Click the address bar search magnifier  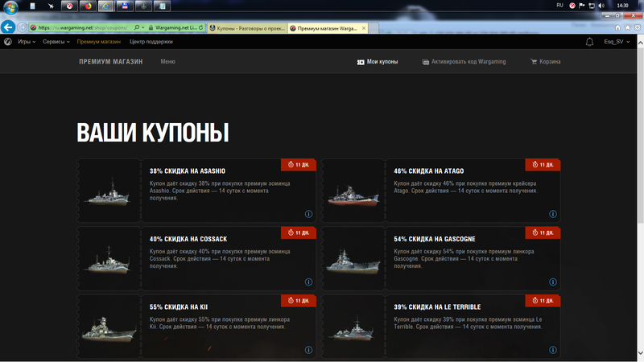click(136, 27)
